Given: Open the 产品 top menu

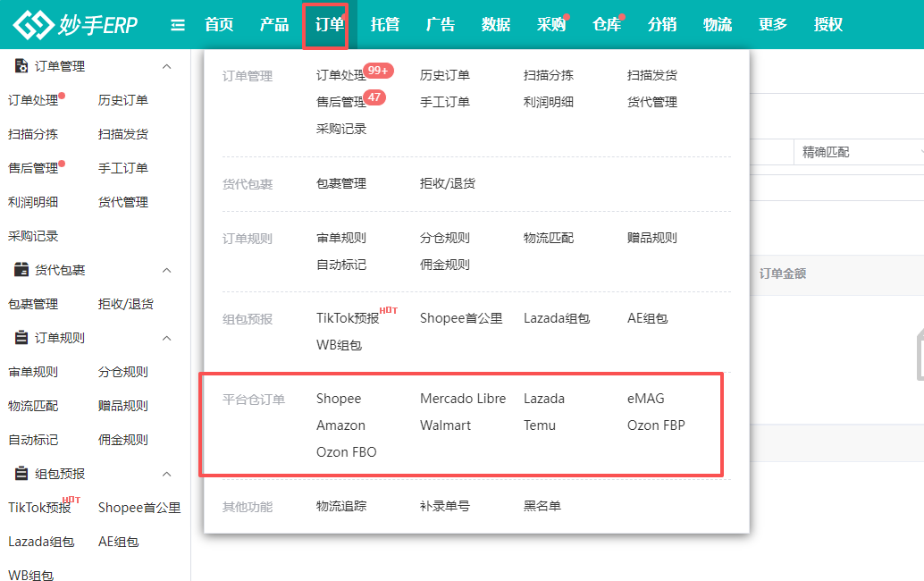Looking at the screenshot, I should tap(274, 25).
